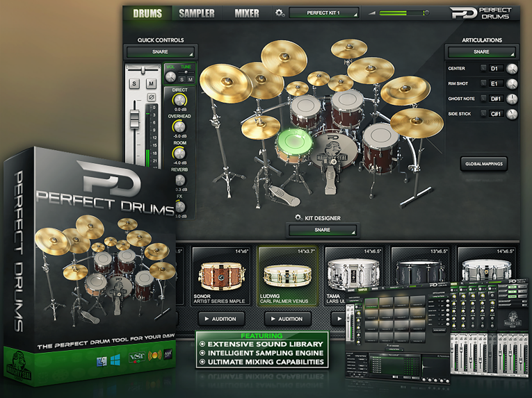The image size is (532, 398).
Task: Turn the DIRECT mic level knob
Action: click(x=179, y=100)
